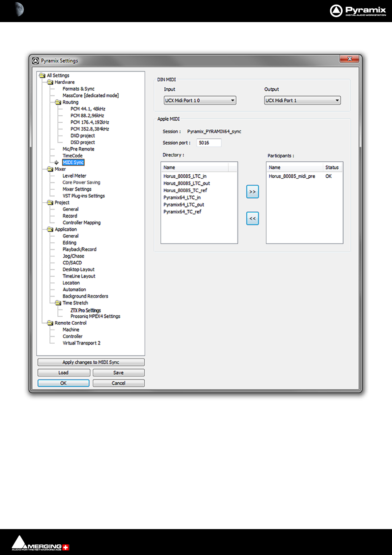Select Horus_80085_LTC_out in Directory
This screenshot has height=555, width=392.
point(186,183)
